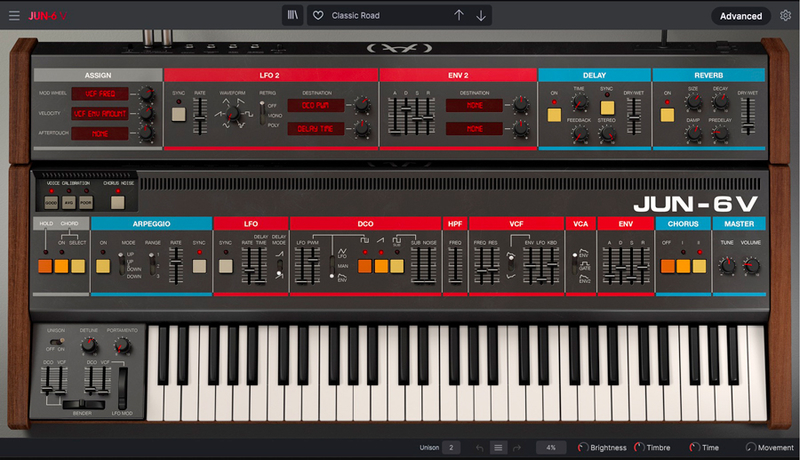Adjust the Time macro knob
The width and height of the screenshot is (800, 460).
pyautogui.click(x=694, y=447)
